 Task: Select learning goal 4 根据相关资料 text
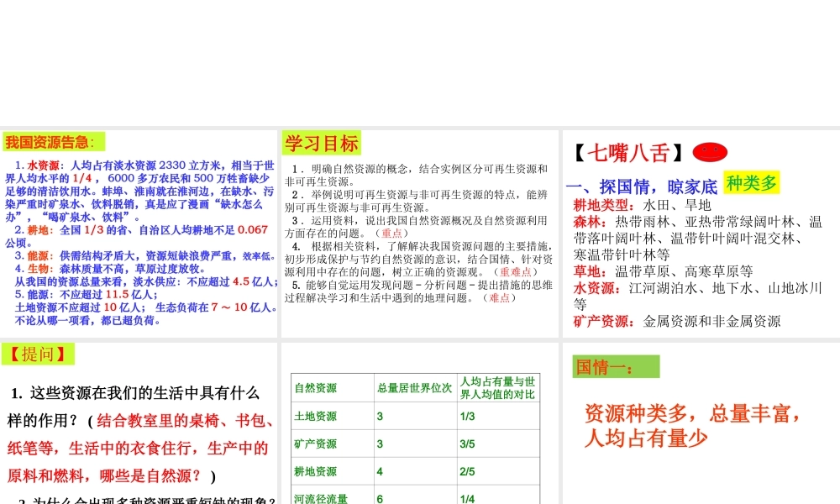click(418, 259)
